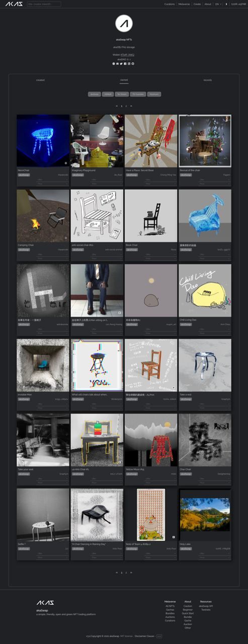Switch to the created tab
The image size is (248, 644).
(x=40, y=80)
